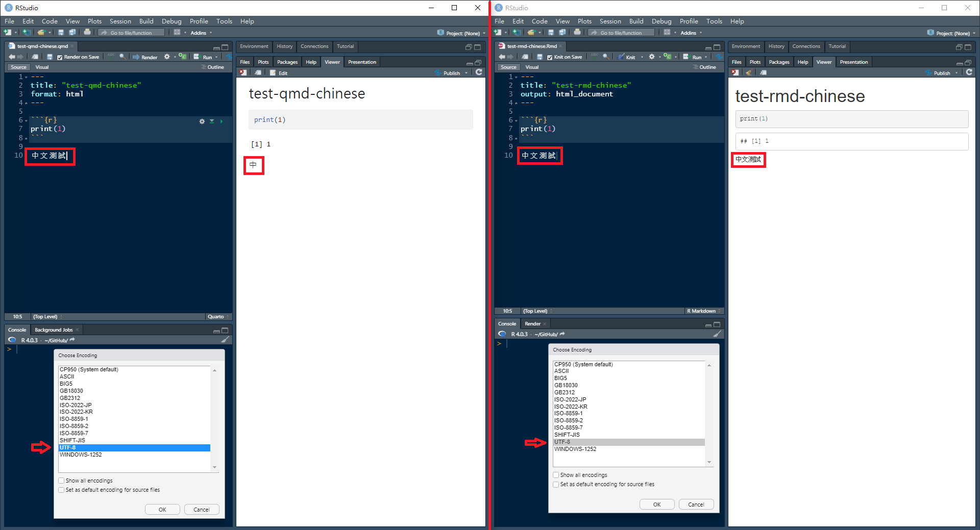This screenshot has height=530, width=980.
Task: Open Tools menu in right RStudio window
Action: pyautogui.click(x=714, y=21)
